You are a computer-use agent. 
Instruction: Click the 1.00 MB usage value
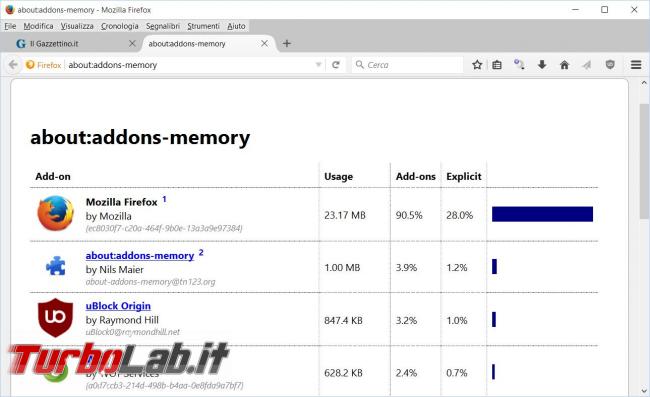pyautogui.click(x=342, y=268)
